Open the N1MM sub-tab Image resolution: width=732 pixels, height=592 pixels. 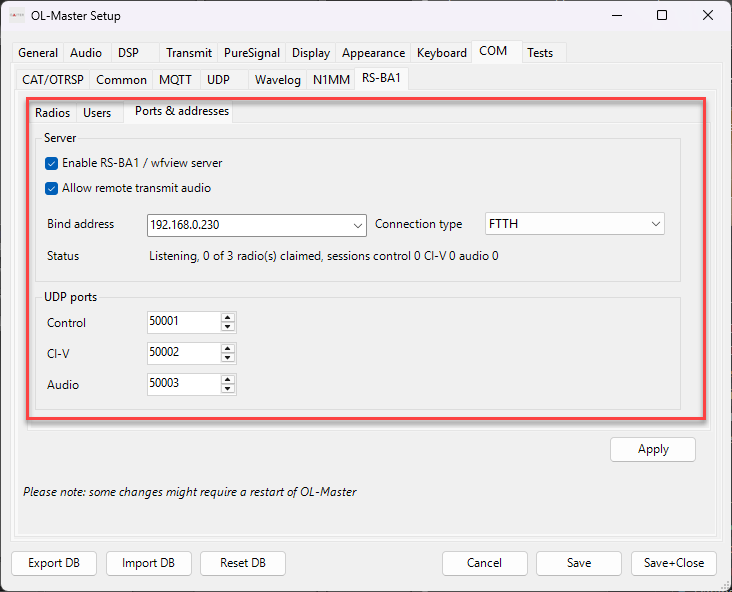click(x=331, y=80)
